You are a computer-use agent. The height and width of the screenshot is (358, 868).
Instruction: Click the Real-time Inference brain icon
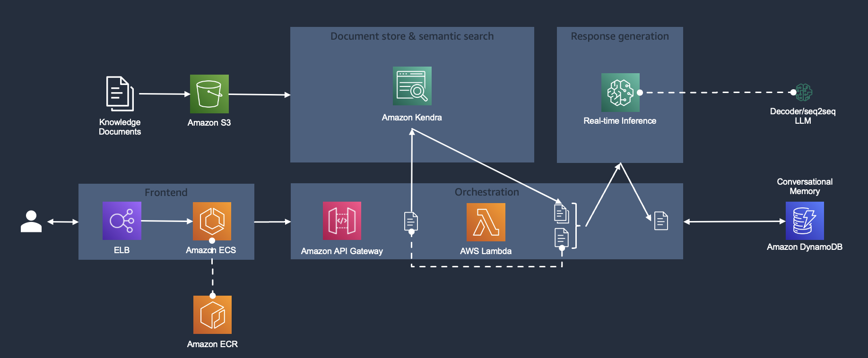[x=620, y=93]
